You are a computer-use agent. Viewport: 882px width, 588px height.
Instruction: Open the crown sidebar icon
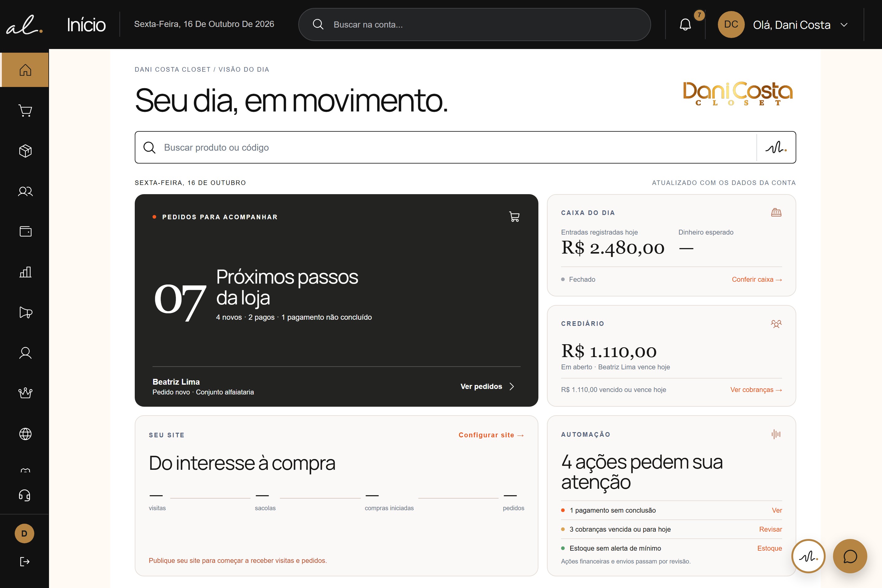pyautogui.click(x=25, y=393)
